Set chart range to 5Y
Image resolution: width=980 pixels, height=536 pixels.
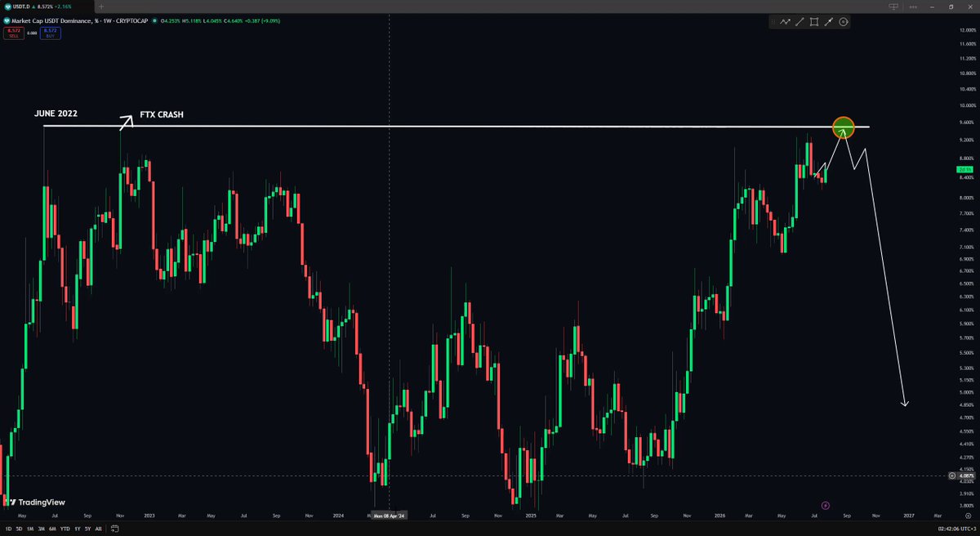click(x=87, y=529)
